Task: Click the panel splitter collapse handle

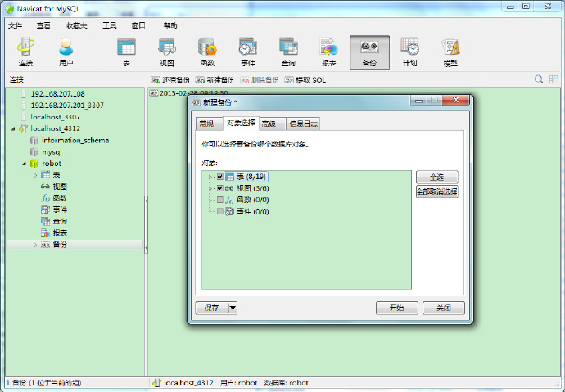Action: tap(146, 225)
